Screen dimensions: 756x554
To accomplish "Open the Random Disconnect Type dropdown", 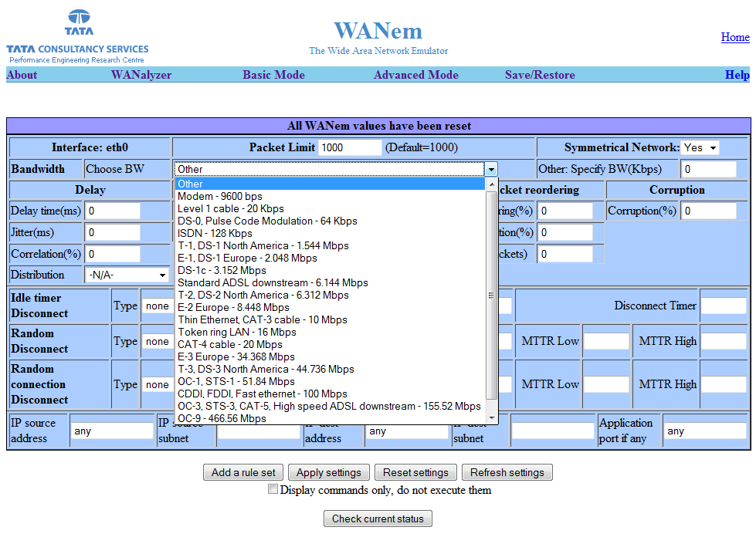I will (x=157, y=341).
